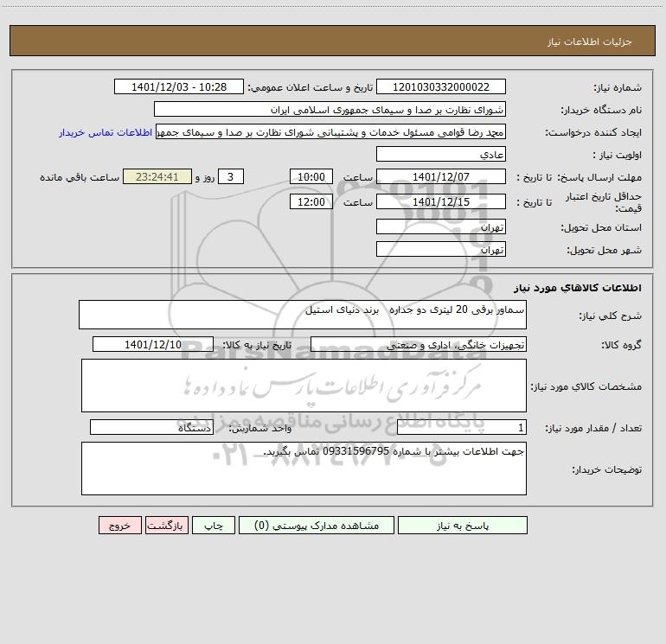Click the واحد شمارش label
666x644 pixels.
(260, 428)
